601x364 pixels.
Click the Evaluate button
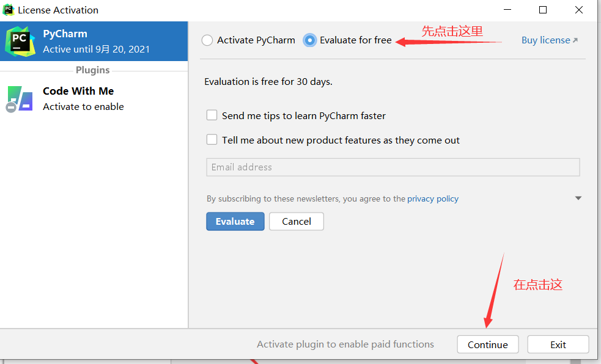235,221
